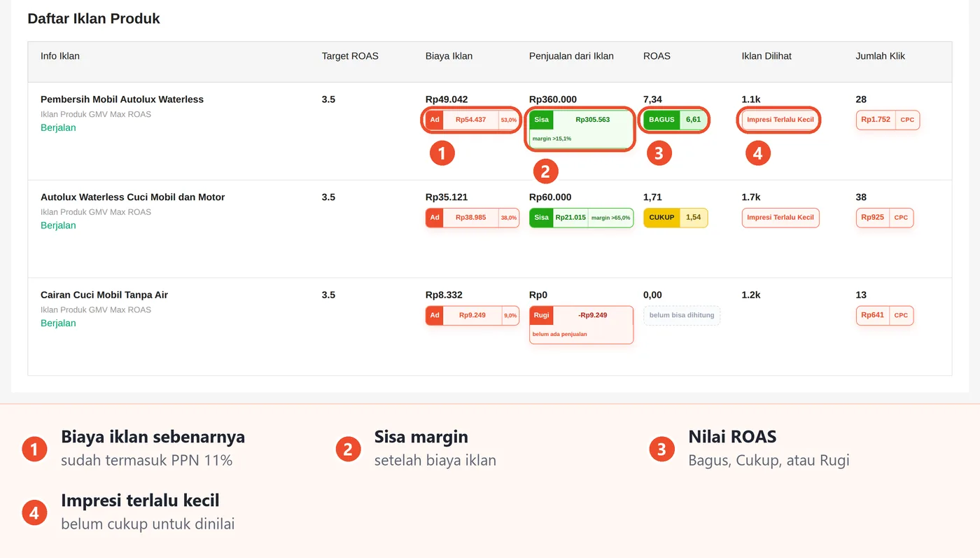
Task: Select the Rp1.752 CPC badge
Action: coord(888,120)
